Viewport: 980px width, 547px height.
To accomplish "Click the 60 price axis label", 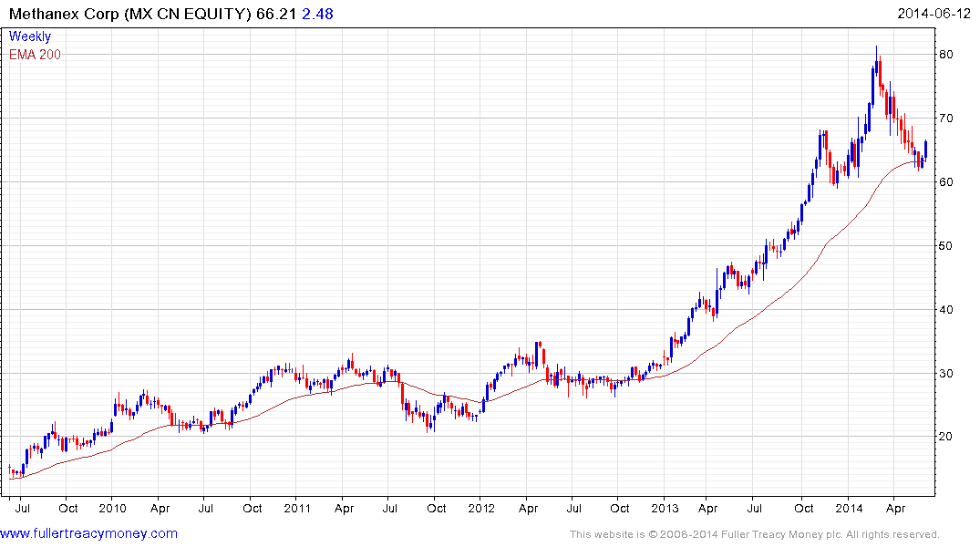I will [945, 182].
